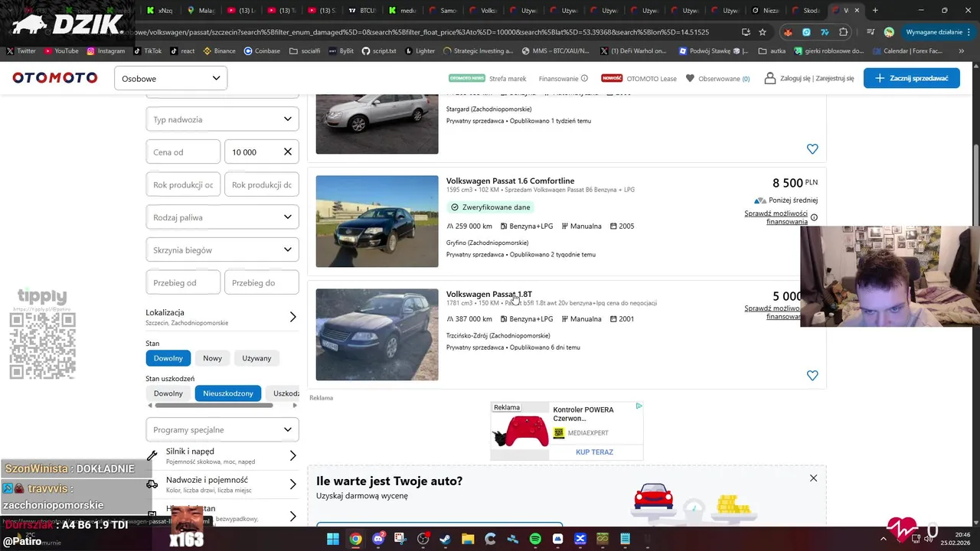Focus Rok produkcji od field

coord(183,184)
